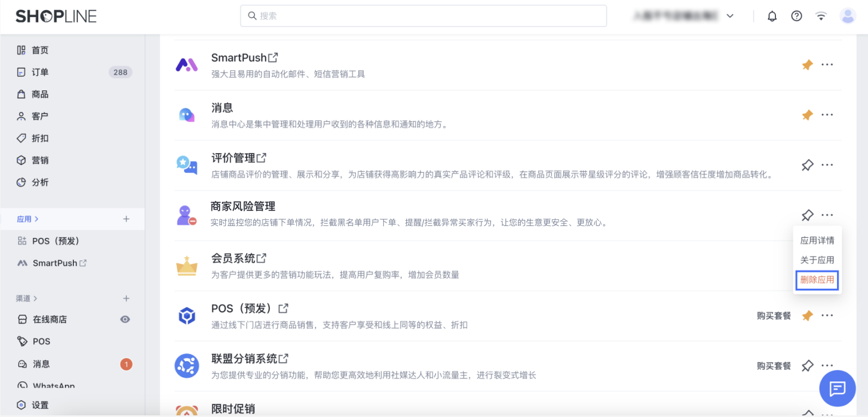
Task: Select 关于应用 from popup menu
Action: coord(817,260)
